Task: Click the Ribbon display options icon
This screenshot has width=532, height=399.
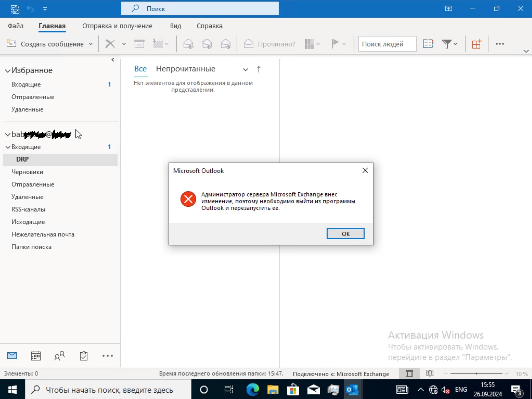Action: (448, 9)
